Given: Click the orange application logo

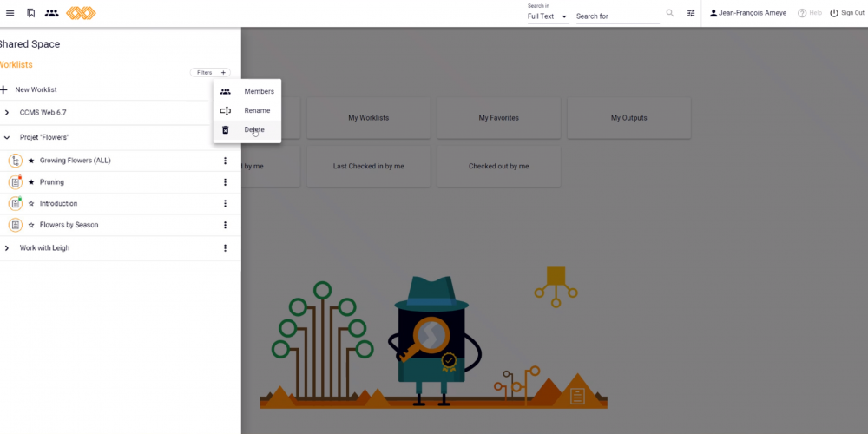Looking at the screenshot, I should click(x=81, y=13).
